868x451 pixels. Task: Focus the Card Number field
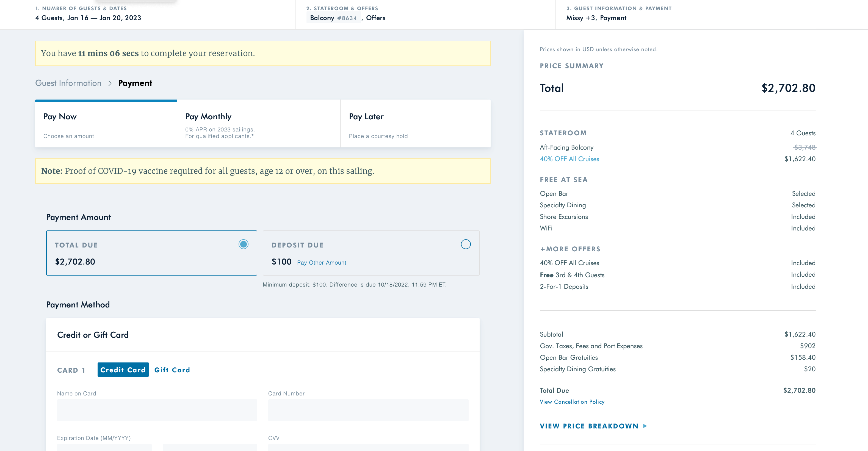(368, 410)
